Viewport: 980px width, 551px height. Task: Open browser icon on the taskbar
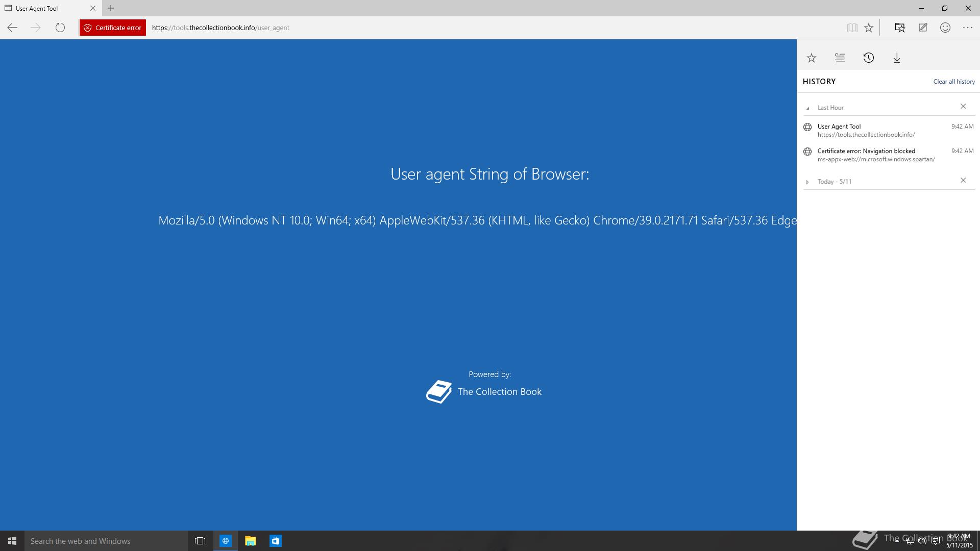225,541
